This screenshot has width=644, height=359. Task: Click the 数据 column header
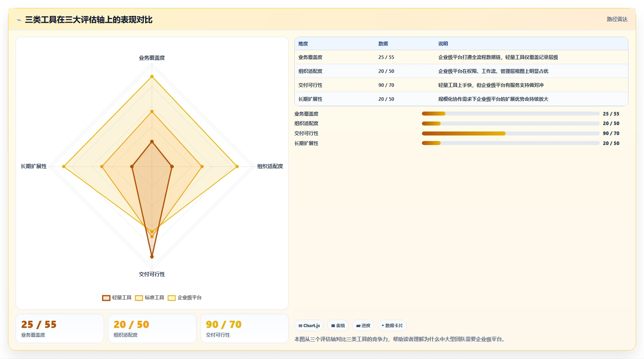pyautogui.click(x=383, y=44)
